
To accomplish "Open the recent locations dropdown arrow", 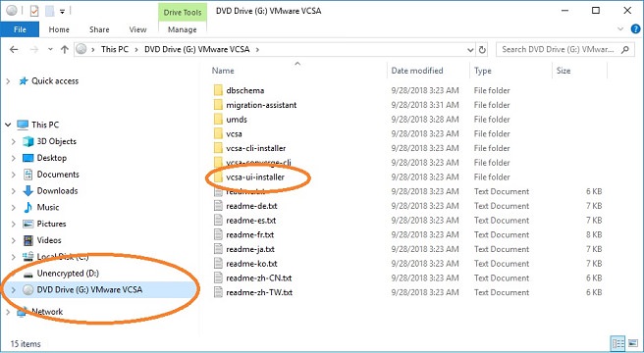I will 50,50.
